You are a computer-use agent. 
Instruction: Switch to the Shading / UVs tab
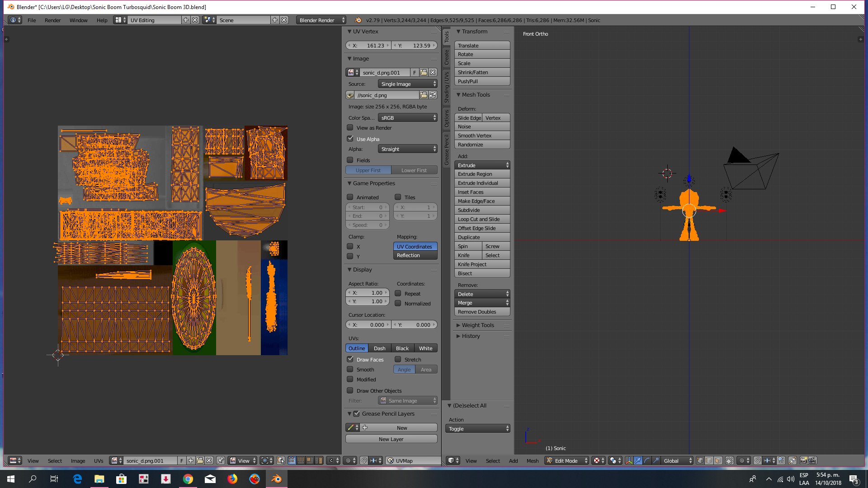pos(447,87)
